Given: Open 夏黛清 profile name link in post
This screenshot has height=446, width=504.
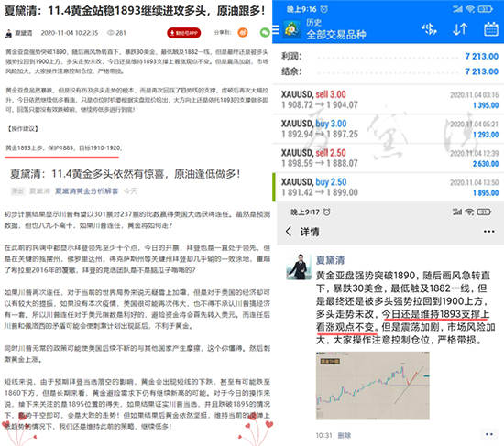Looking at the screenshot, I should click(x=330, y=259).
